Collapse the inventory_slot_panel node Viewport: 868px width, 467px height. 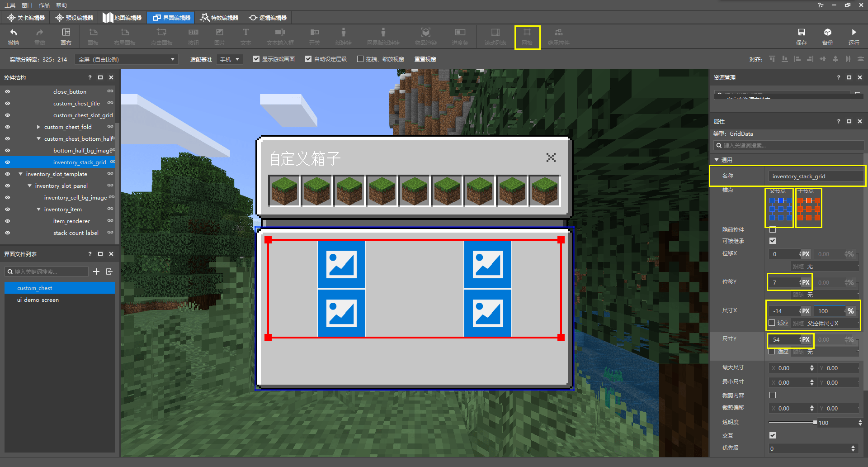point(29,186)
